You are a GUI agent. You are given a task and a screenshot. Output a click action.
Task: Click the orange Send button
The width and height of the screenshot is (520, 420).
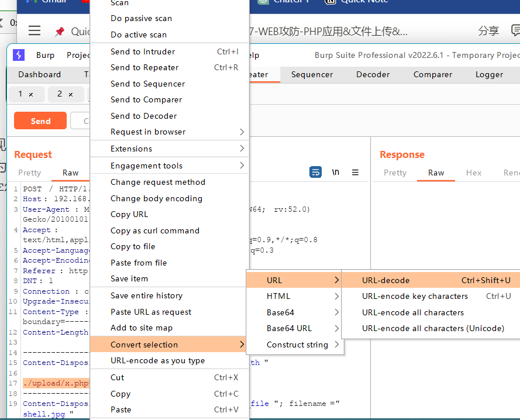tap(40, 121)
